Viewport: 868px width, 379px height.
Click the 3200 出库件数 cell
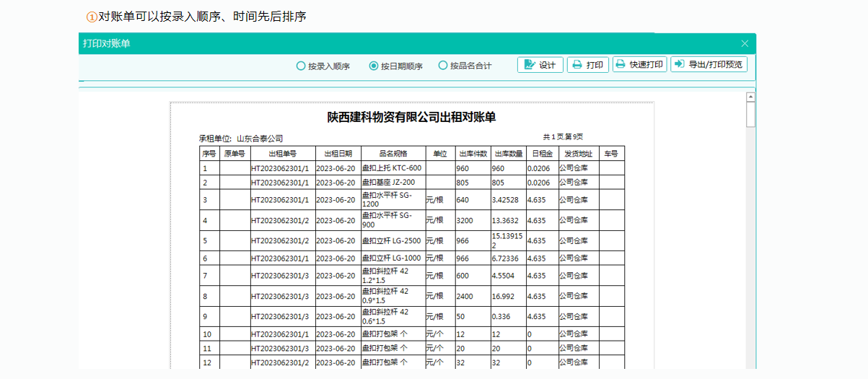(473, 220)
